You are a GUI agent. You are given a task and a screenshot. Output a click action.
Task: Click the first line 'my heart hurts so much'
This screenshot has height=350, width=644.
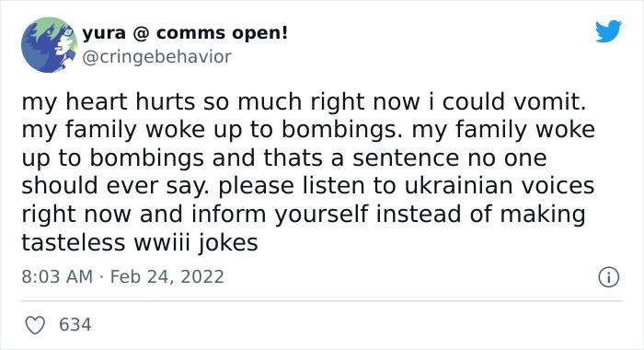pos(161,102)
